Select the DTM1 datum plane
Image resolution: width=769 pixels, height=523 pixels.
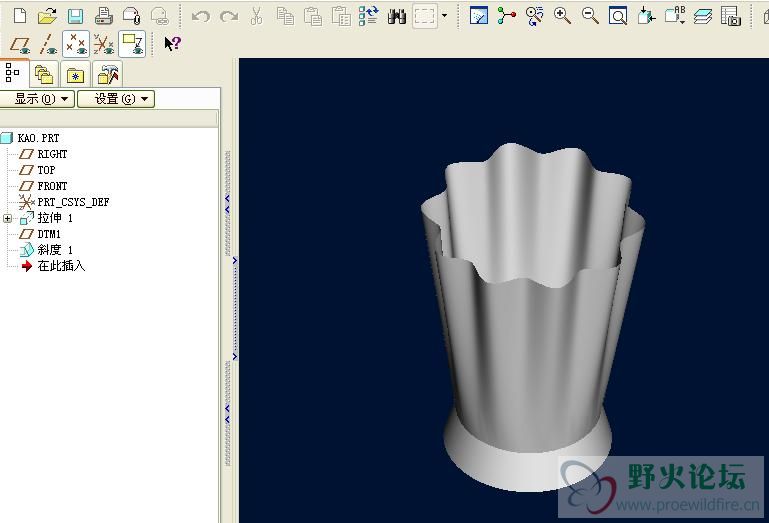tap(39, 234)
